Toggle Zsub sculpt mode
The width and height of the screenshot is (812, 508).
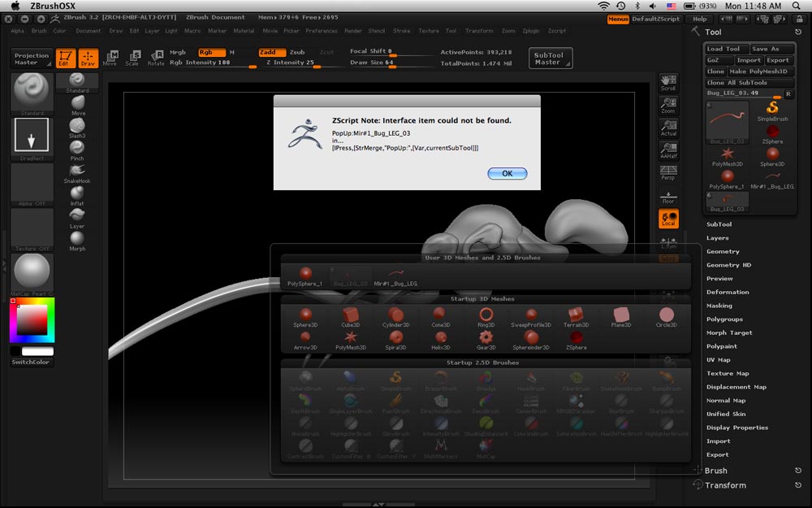click(298, 52)
